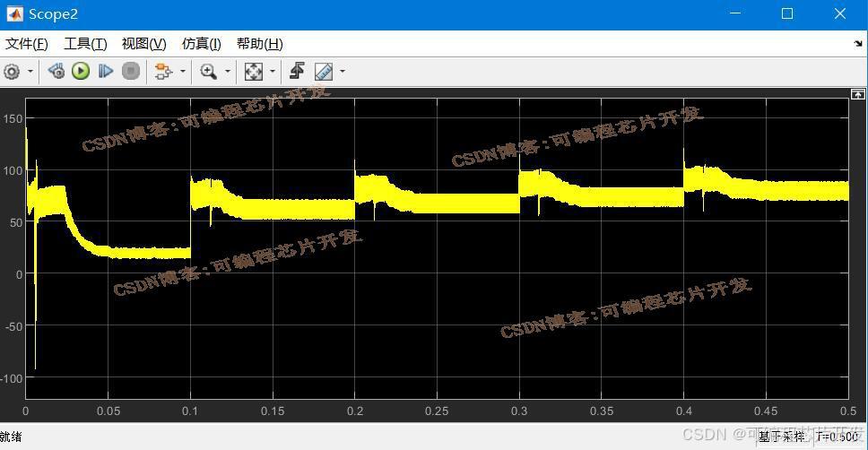Open the 工具(T) menu
Viewport: 868px width, 450px height.
[85, 44]
